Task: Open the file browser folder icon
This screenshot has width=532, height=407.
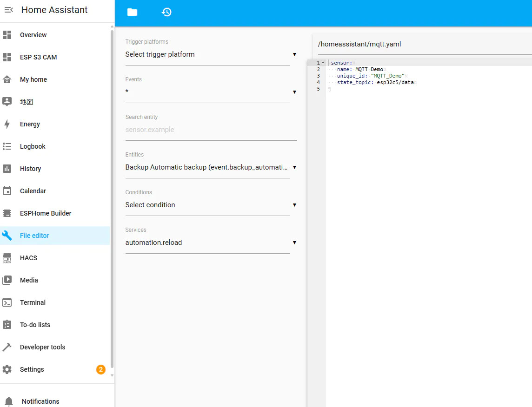Action: pos(132,12)
